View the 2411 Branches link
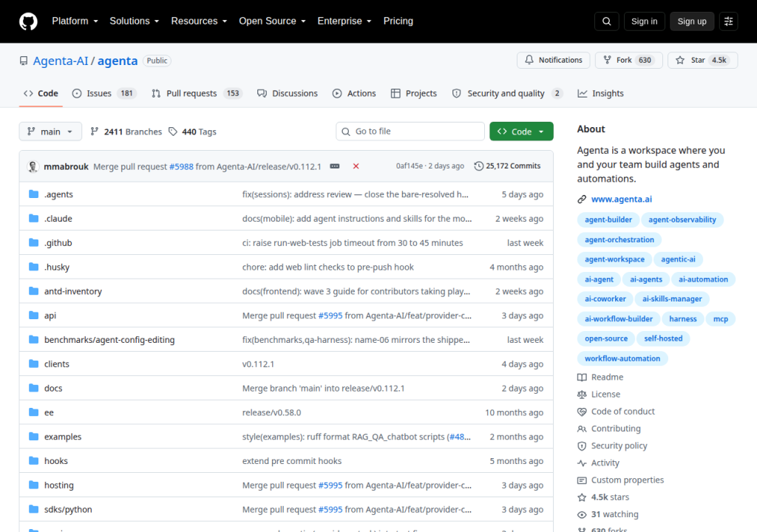Viewport: 757px width, 532px height. click(x=126, y=132)
